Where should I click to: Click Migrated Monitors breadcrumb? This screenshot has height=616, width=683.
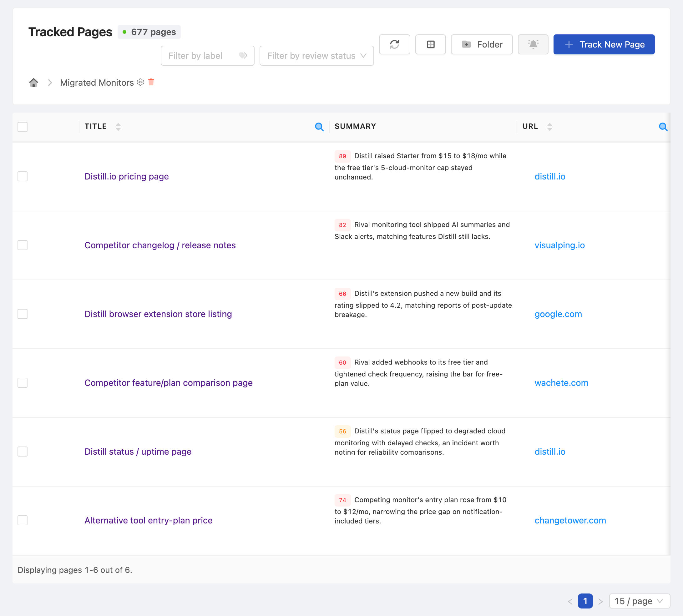(x=97, y=83)
